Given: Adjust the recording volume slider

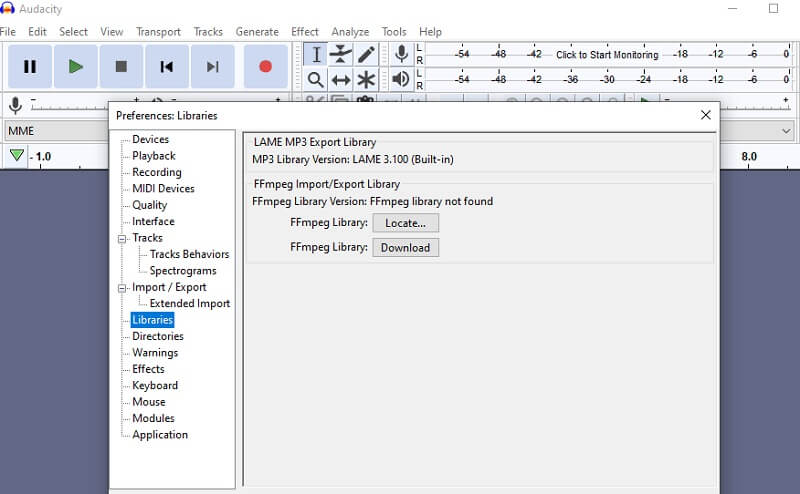Looking at the screenshot, I should click(x=70, y=105).
